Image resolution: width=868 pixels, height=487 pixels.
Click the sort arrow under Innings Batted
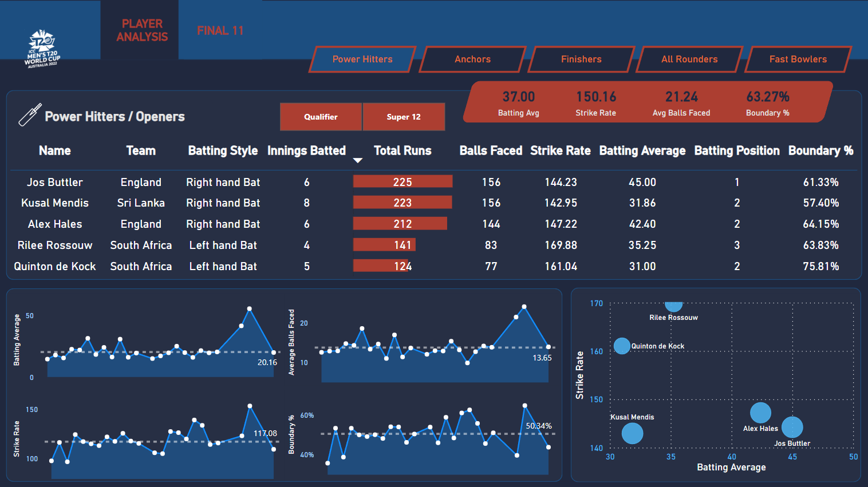pos(358,161)
